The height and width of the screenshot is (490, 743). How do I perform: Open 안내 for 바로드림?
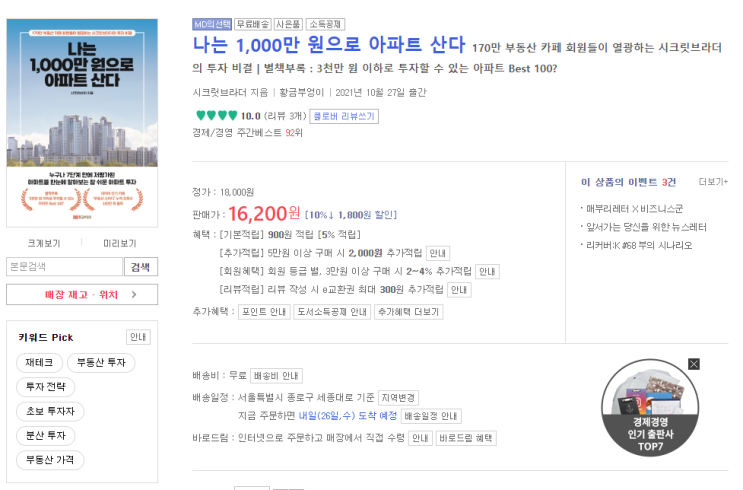[x=420, y=438]
